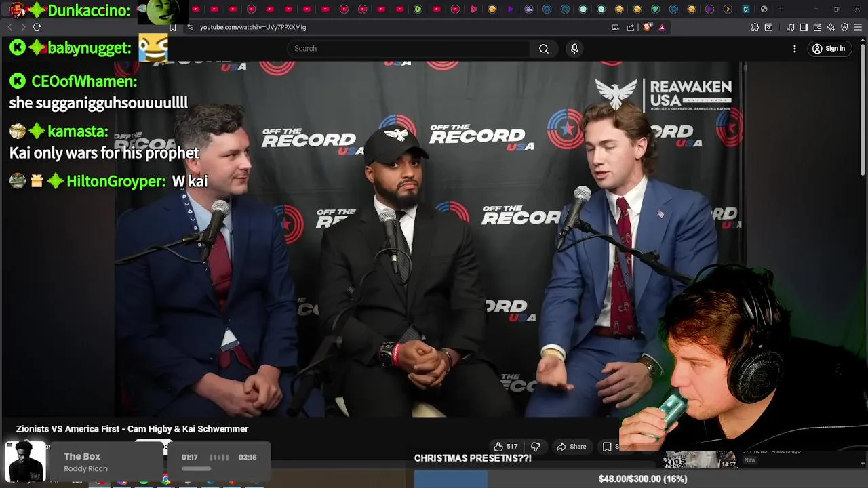Switch to the tab with purple camera icon

[x=529, y=9]
